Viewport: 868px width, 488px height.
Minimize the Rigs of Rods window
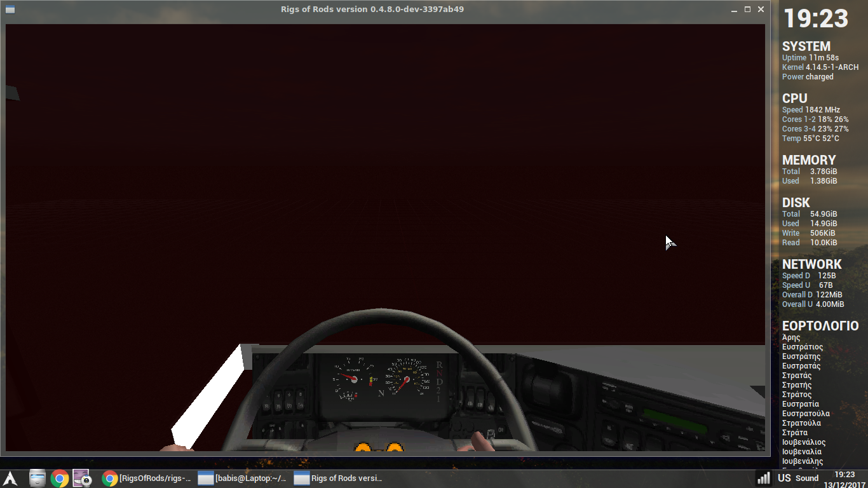click(734, 10)
